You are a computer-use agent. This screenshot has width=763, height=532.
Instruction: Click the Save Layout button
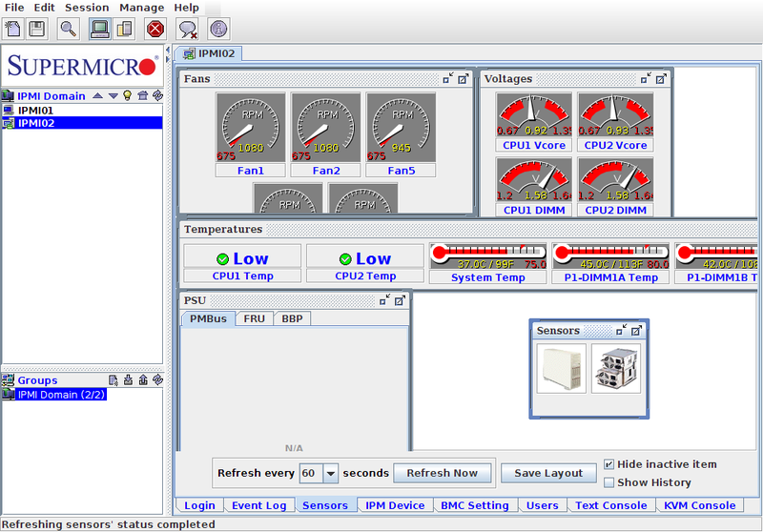548,473
